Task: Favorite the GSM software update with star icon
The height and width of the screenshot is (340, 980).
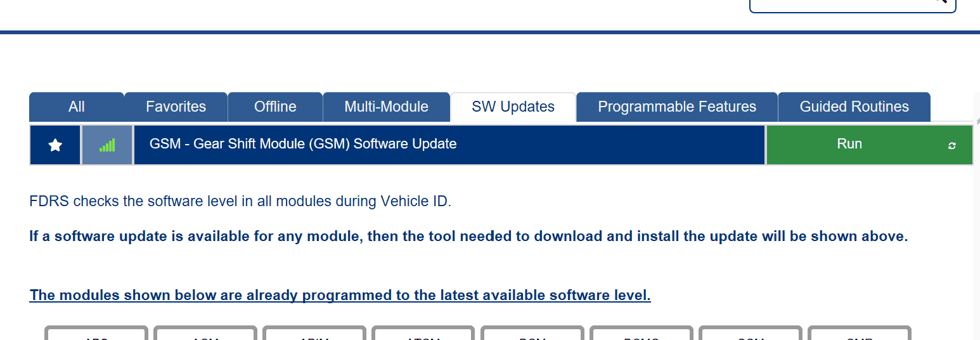Action: 55,145
